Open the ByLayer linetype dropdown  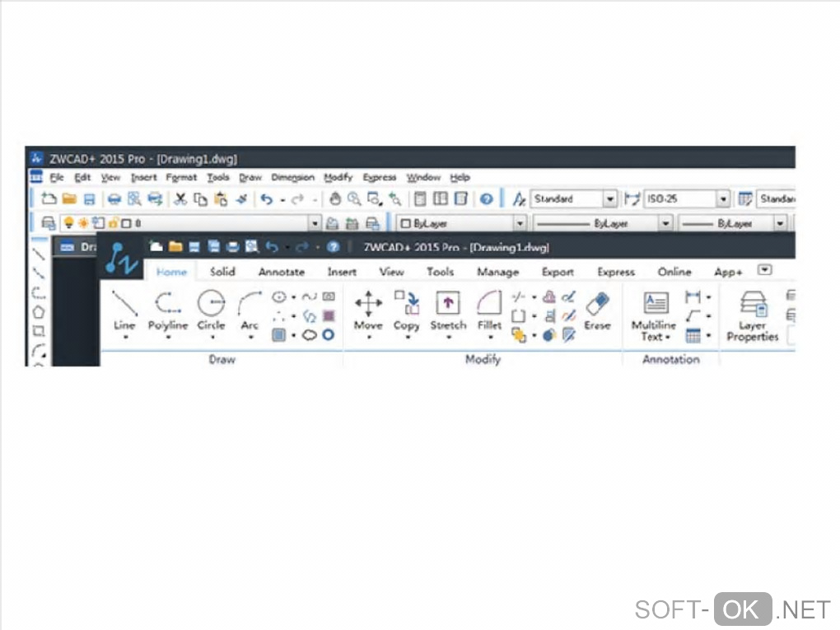tap(665, 223)
